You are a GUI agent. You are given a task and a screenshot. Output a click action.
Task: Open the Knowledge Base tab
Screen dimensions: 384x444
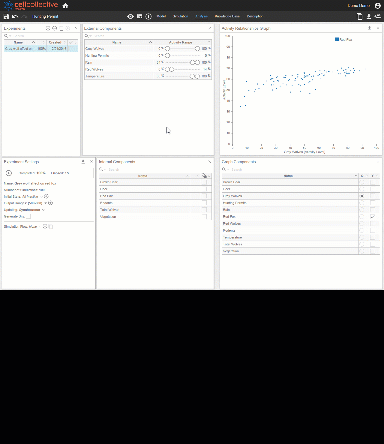pyautogui.click(x=227, y=16)
